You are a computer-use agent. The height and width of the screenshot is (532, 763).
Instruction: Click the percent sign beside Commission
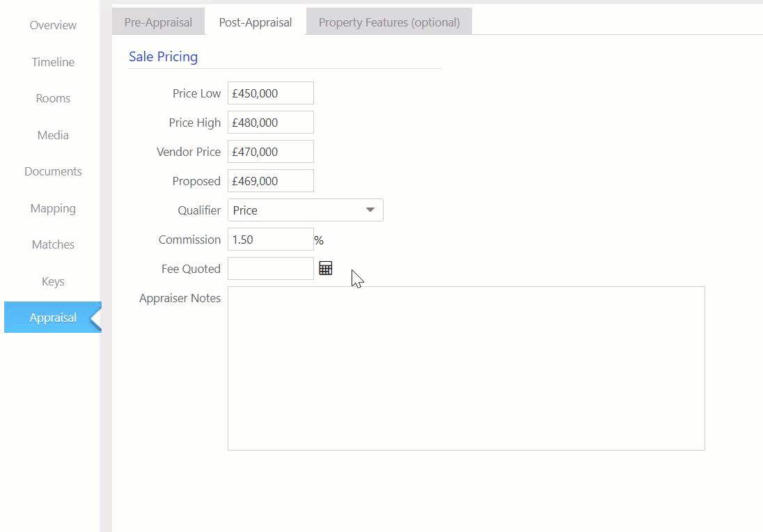click(319, 240)
